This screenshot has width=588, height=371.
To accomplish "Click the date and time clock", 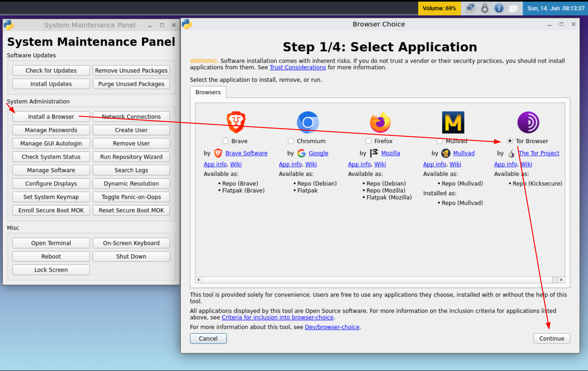I will point(556,8).
